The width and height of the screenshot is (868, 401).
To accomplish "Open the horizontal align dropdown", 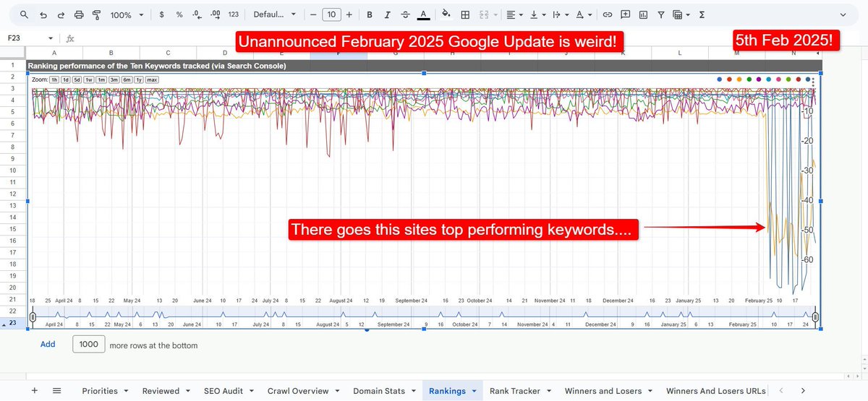I will (515, 14).
